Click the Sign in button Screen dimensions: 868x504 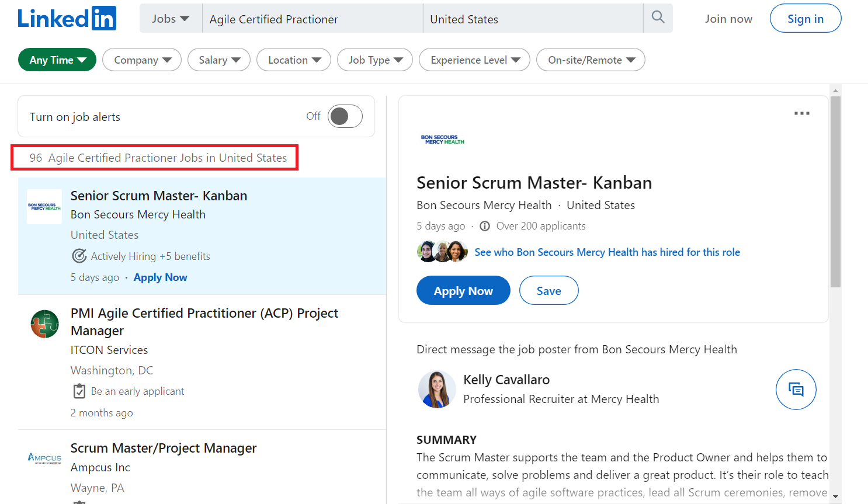click(805, 19)
